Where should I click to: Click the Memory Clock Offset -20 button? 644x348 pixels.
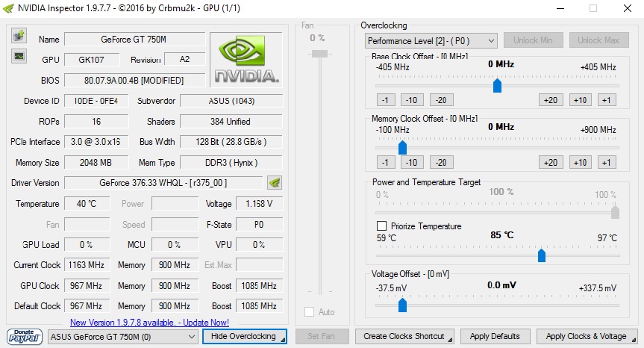(441, 162)
